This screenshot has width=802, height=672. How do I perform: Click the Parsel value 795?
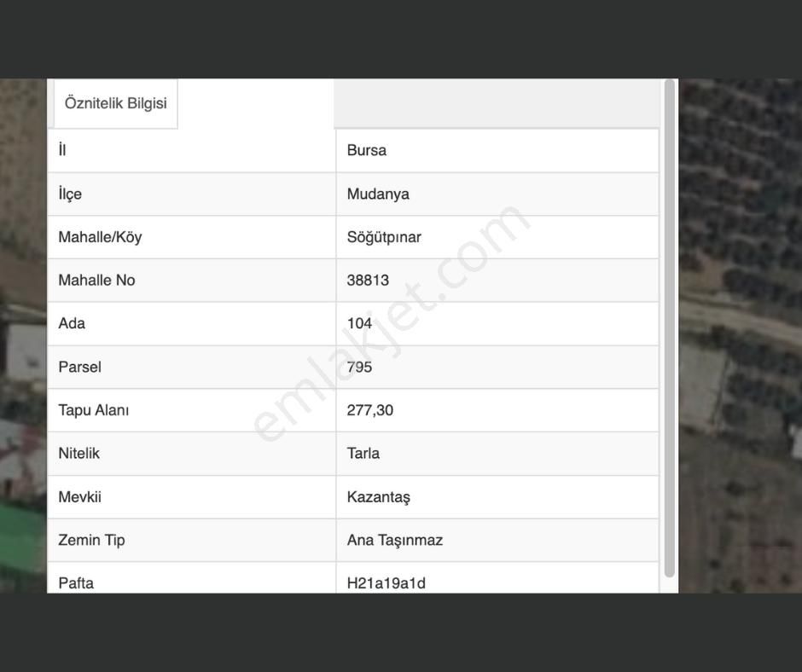click(359, 367)
